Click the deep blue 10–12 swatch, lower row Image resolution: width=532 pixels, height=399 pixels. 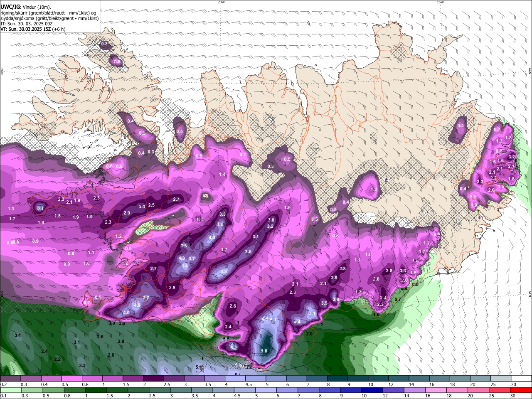click(x=372, y=390)
